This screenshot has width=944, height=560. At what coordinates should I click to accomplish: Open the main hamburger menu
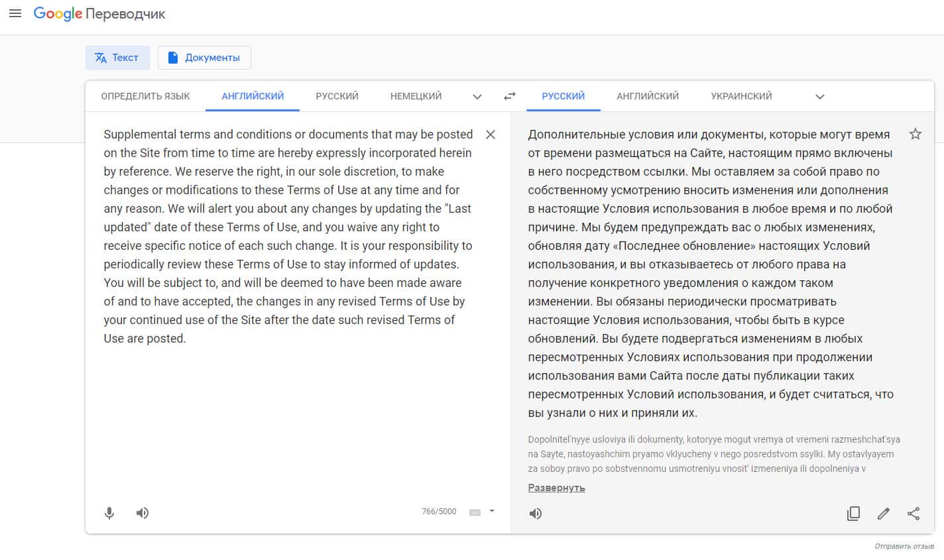pos(15,13)
